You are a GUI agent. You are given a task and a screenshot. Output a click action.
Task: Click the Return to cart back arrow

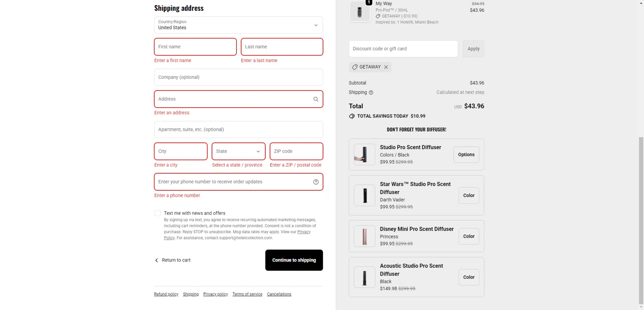click(x=157, y=260)
